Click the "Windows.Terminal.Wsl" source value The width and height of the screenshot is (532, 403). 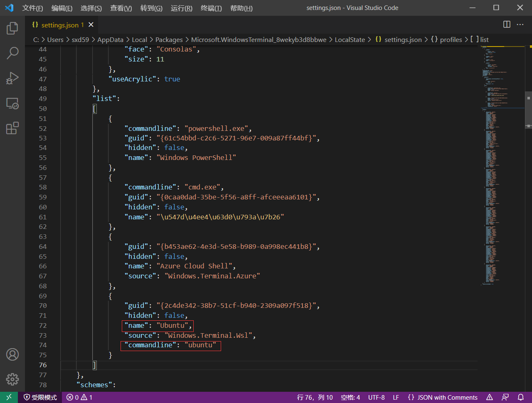208,335
